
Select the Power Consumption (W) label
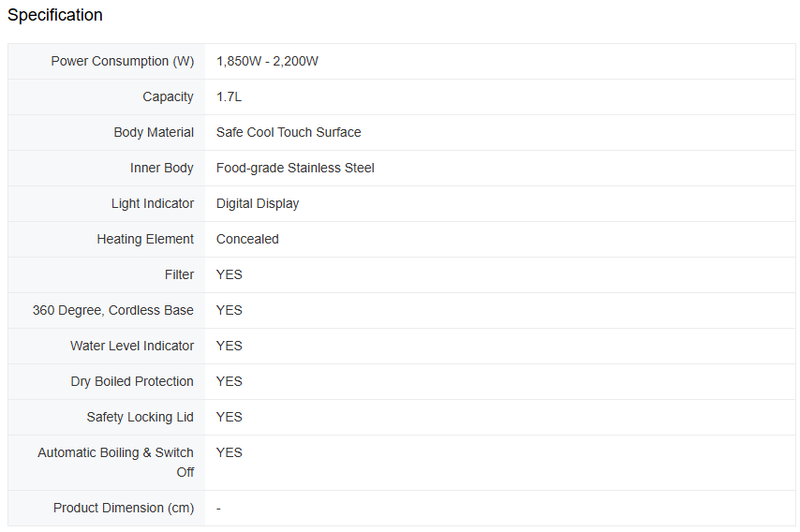[123, 61]
